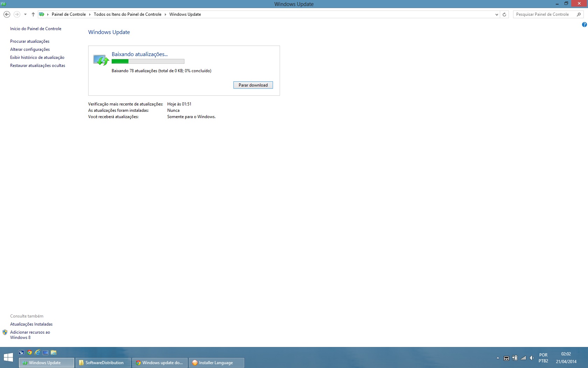
Task: Open Atualizações Instaladas link
Action: 31,324
